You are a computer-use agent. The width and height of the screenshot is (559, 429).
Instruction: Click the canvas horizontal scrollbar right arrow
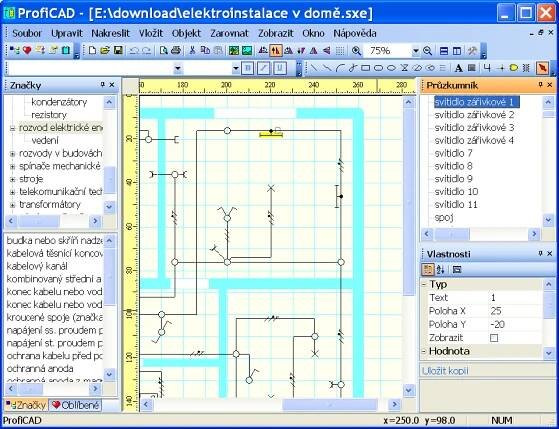394,405
